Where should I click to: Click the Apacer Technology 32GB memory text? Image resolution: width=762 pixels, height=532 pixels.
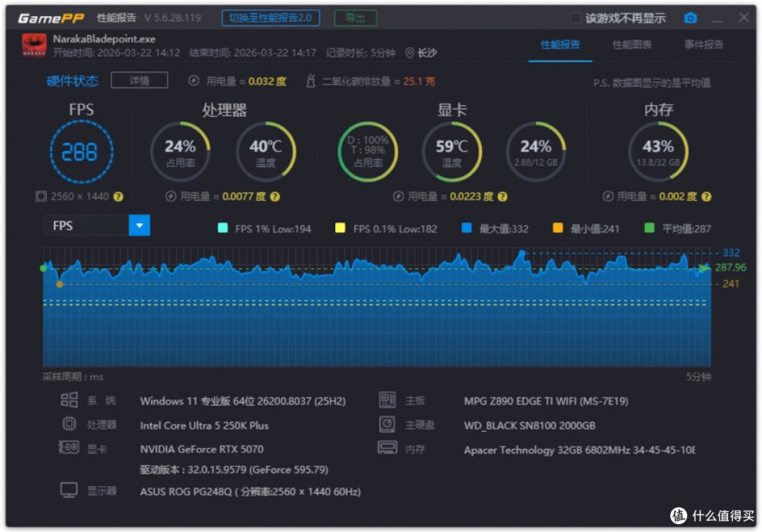(579, 450)
